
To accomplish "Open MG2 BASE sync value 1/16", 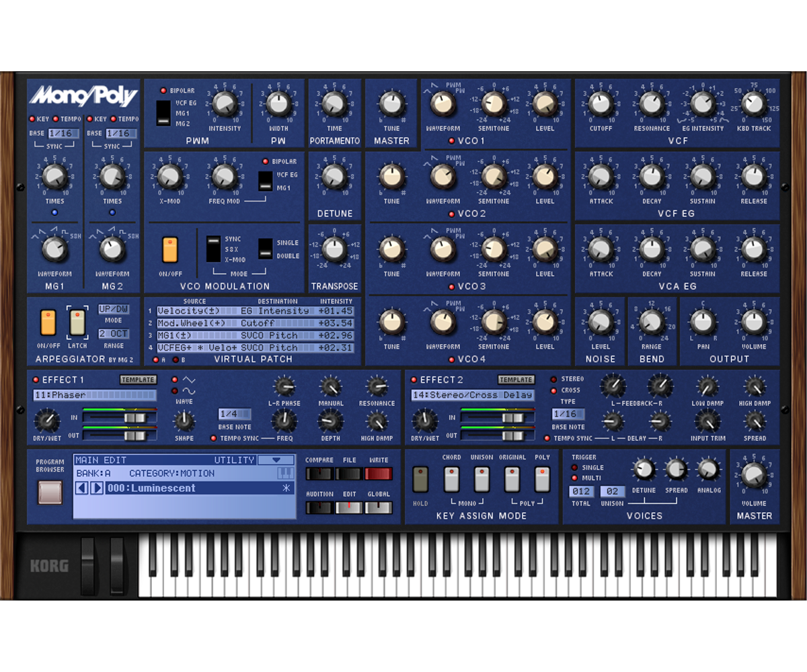I will click(121, 134).
